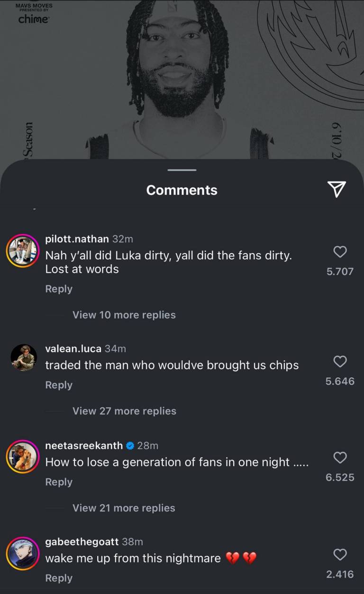364x594 pixels.
Task: Open neetasreekanth's profile avatar
Action: click(x=22, y=457)
